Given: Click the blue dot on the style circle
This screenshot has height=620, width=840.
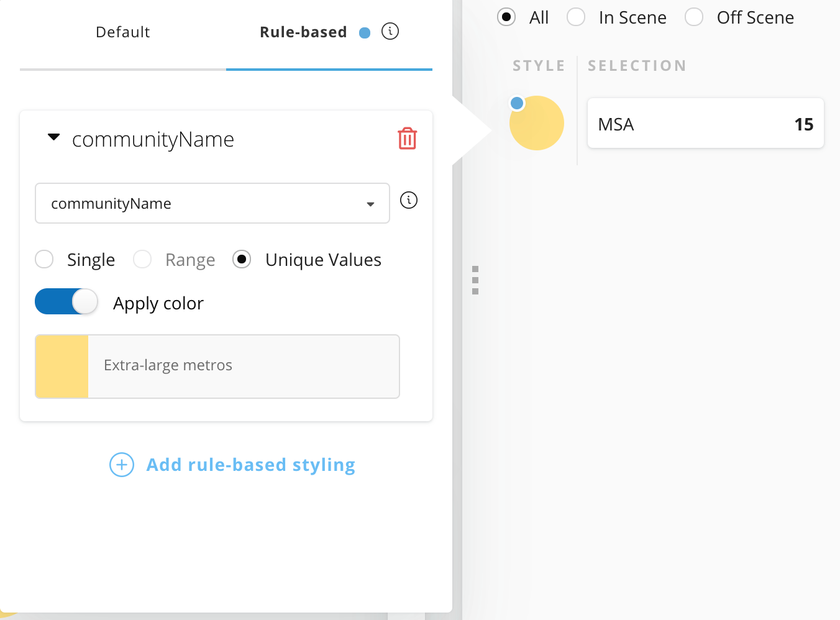Looking at the screenshot, I should 517,103.
